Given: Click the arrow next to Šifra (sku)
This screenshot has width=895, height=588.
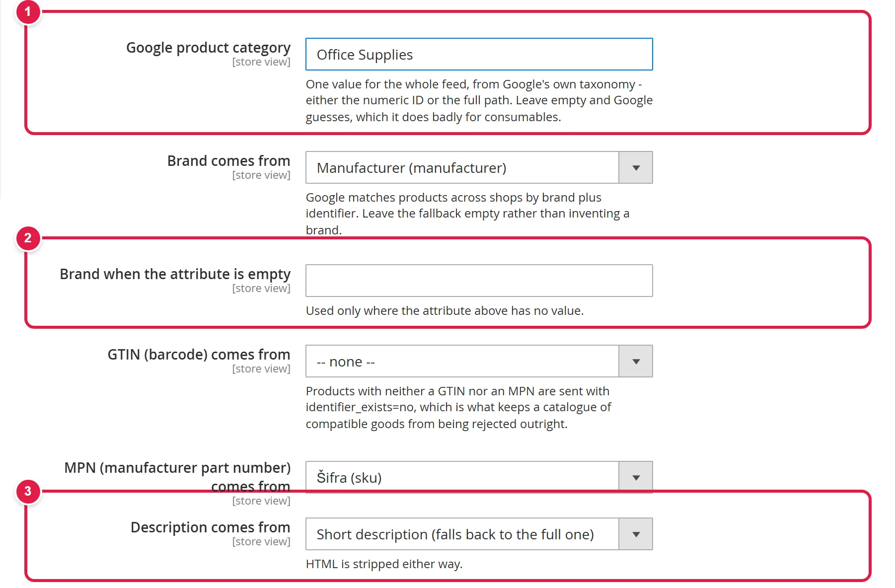Looking at the screenshot, I should [x=636, y=477].
